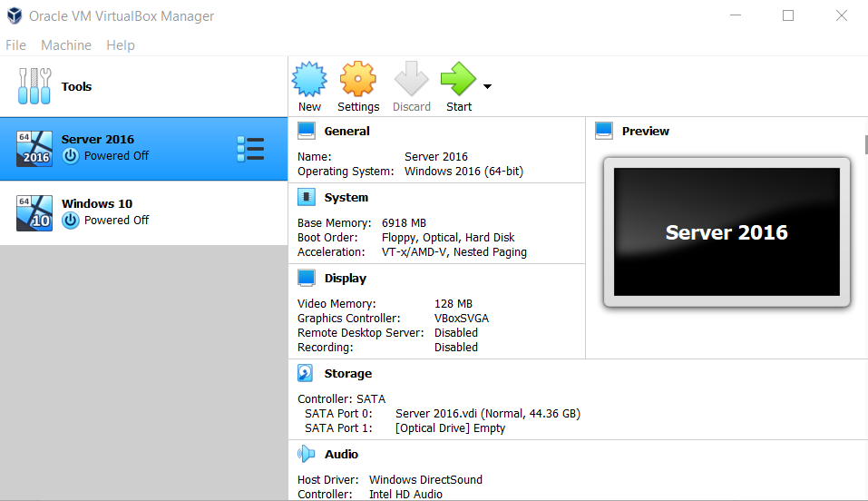Click the Server 2016 preview thumbnail

click(727, 232)
